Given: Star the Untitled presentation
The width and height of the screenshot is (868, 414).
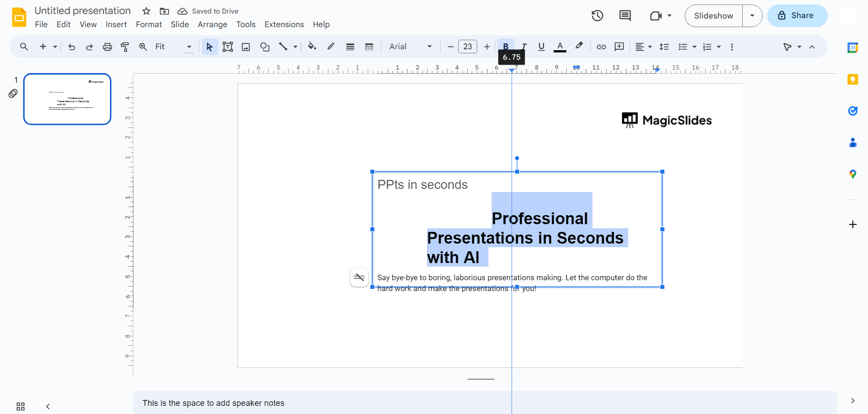Looking at the screenshot, I should [146, 11].
